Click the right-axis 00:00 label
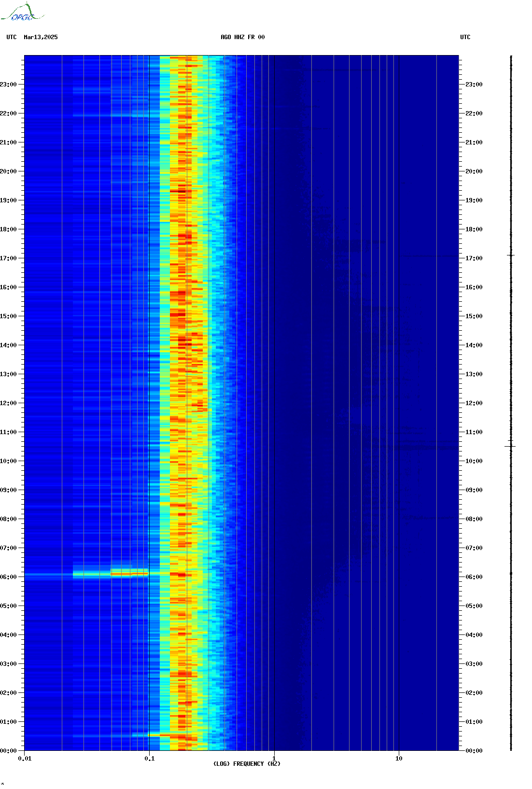This screenshot has width=532, height=789. click(474, 751)
